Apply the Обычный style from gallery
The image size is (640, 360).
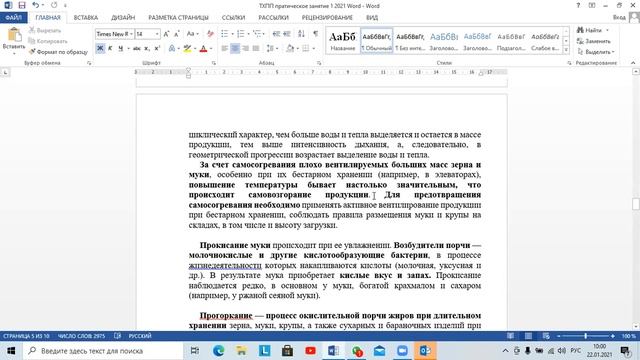pos(376,40)
